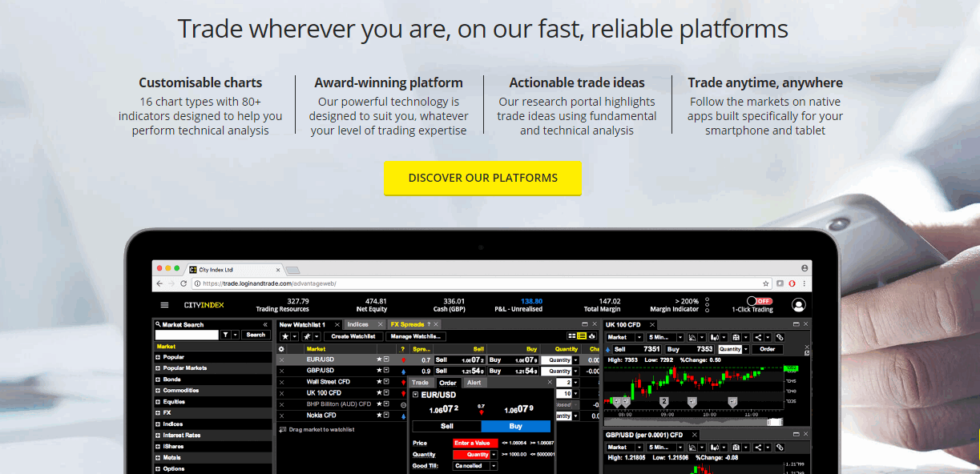Click the Sell 7351 price on UK 100 chart
Image resolution: width=980 pixels, height=474 pixels.
click(636, 349)
